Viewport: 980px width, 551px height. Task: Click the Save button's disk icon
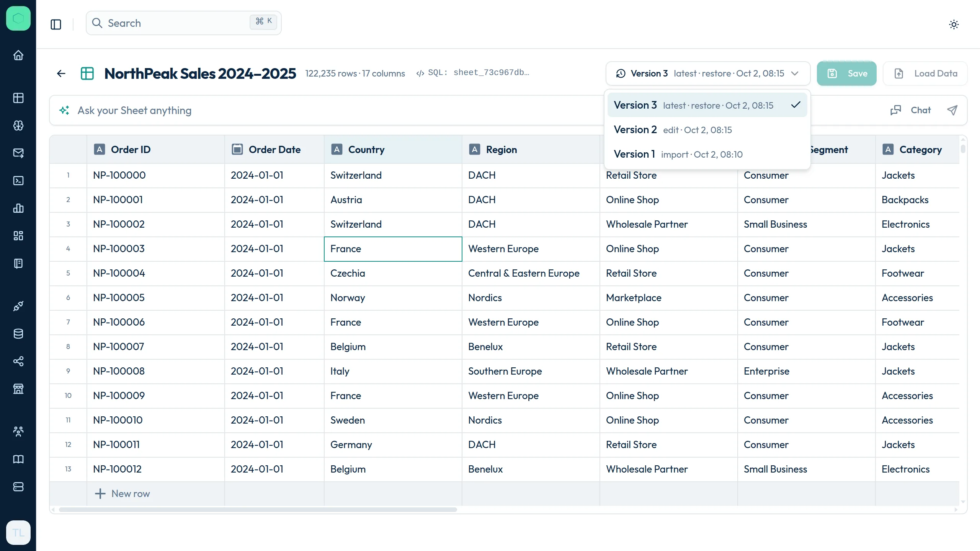coord(832,73)
